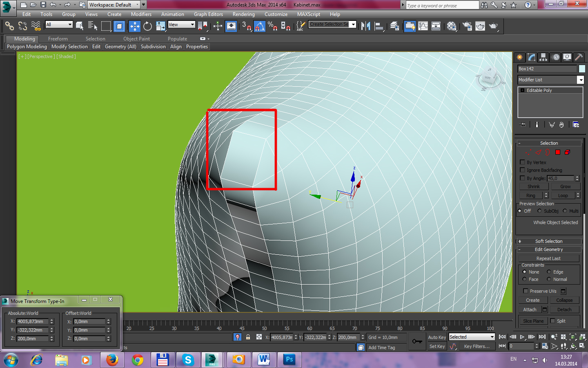Select Edge sub-object level icon
Viewport: 588px width, 368px height.
tap(538, 152)
